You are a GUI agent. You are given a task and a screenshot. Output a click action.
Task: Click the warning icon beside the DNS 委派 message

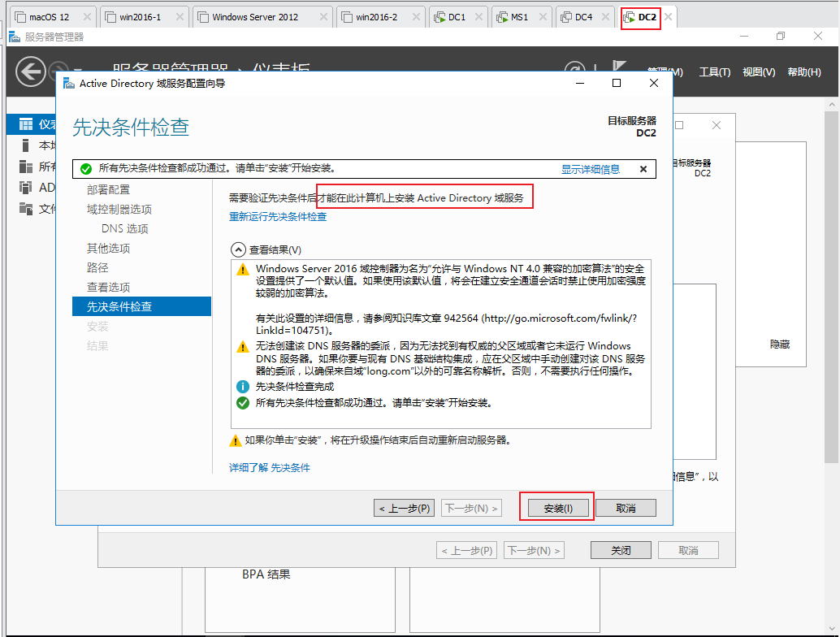pyautogui.click(x=243, y=347)
